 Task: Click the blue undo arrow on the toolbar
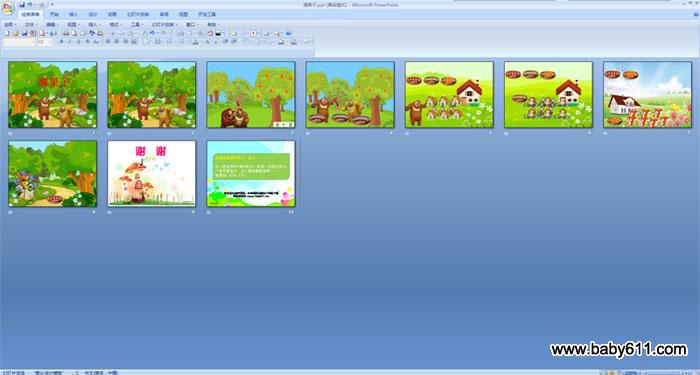coord(152,33)
